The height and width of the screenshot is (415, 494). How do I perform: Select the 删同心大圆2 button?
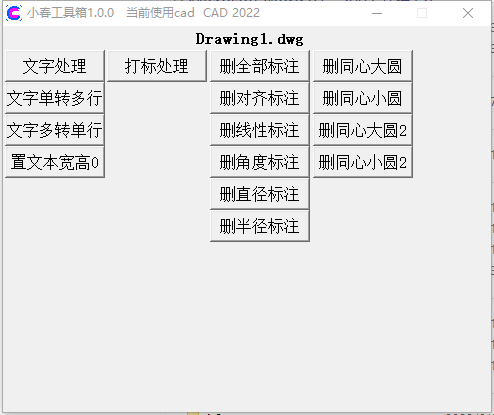(363, 130)
